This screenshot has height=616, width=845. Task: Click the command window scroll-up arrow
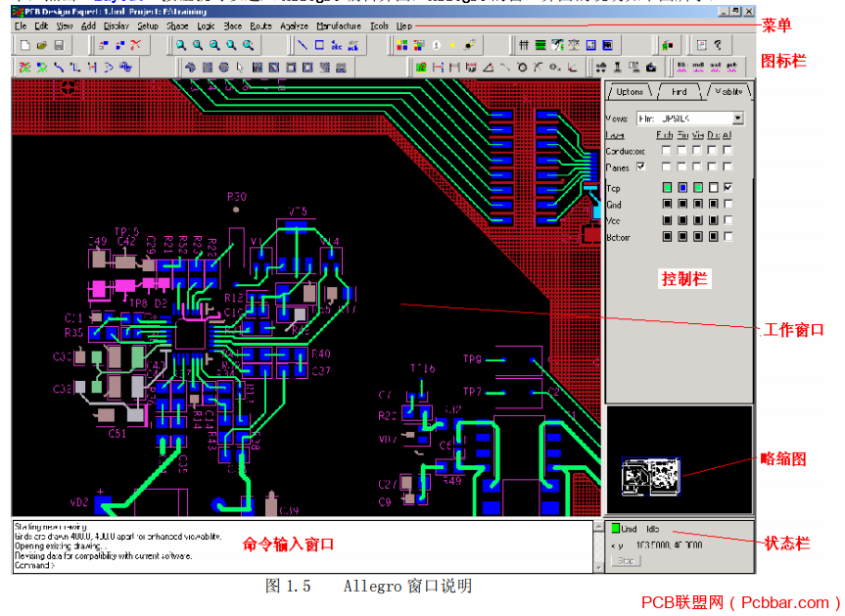pyautogui.click(x=598, y=526)
